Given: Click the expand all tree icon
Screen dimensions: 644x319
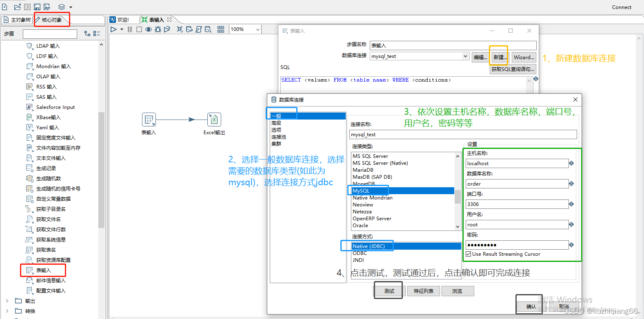Looking at the screenshot, I should (x=87, y=33).
